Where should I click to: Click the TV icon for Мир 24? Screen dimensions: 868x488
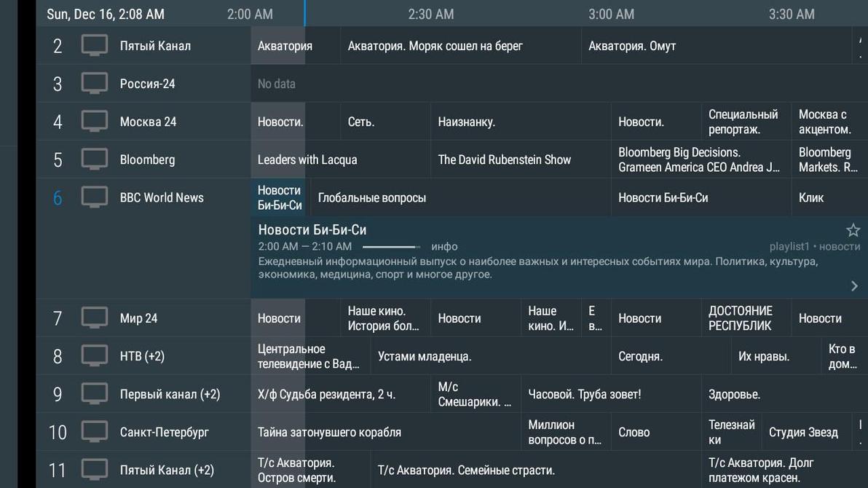(95, 318)
